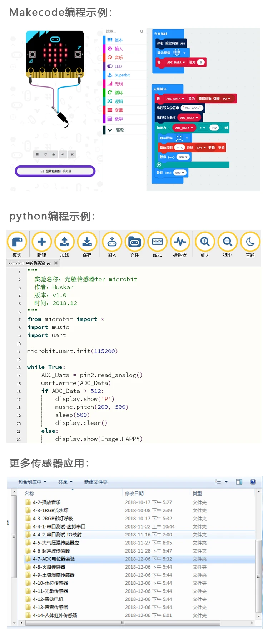Open the 无线 block category

click(x=125, y=84)
